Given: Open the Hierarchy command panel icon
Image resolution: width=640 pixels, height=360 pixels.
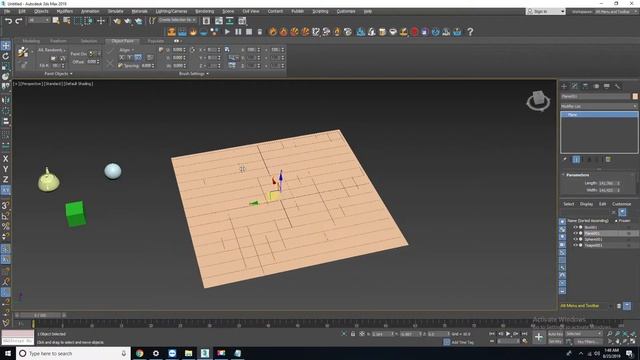Looking at the screenshot, I should coord(585,86).
